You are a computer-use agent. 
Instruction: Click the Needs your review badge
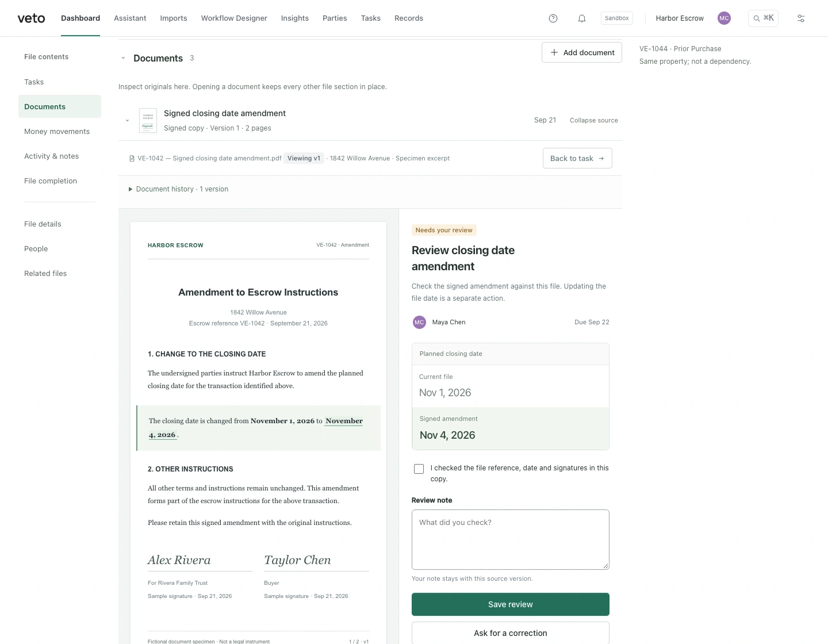pos(444,230)
